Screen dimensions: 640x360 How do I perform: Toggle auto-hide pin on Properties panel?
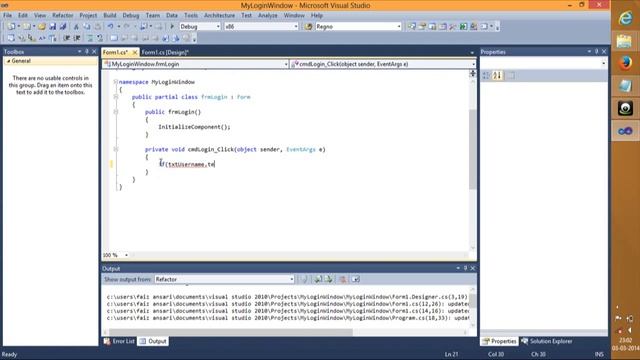click(596, 51)
